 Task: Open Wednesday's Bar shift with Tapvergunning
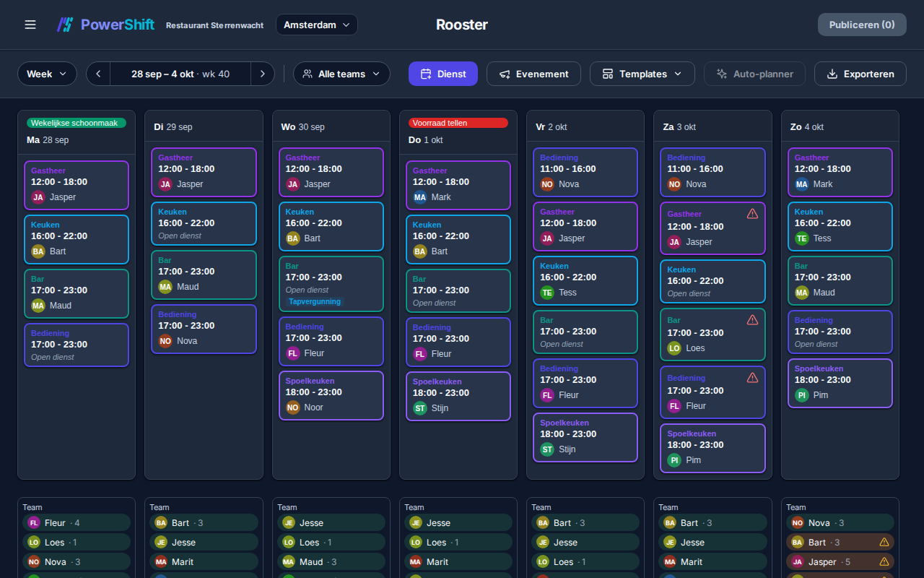331,284
